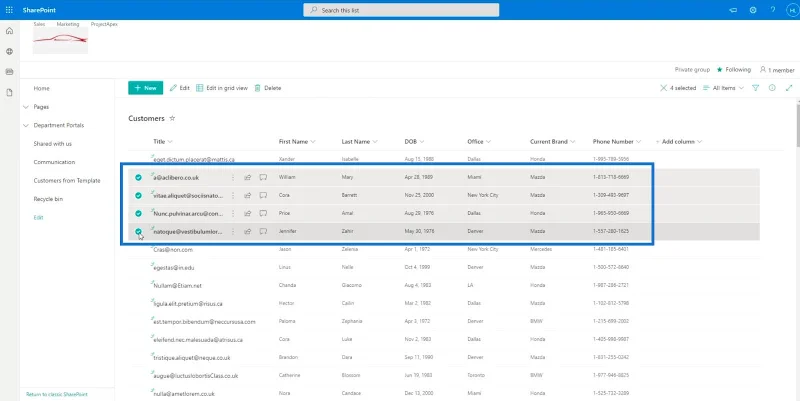This screenshot has width=800, height=401.
Task: Click Return to classic SharePoint link
Action: pos(57,394)
